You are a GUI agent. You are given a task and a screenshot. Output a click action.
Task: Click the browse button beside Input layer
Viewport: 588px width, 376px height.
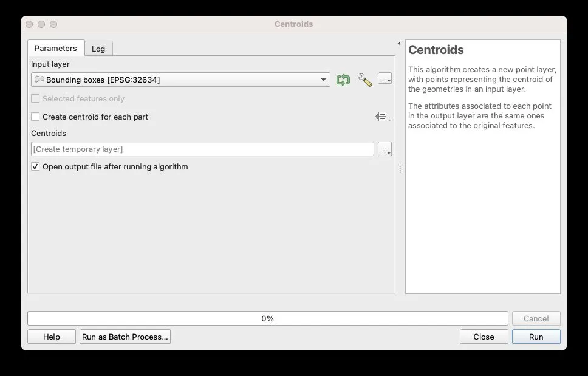(x=385, y=78)
